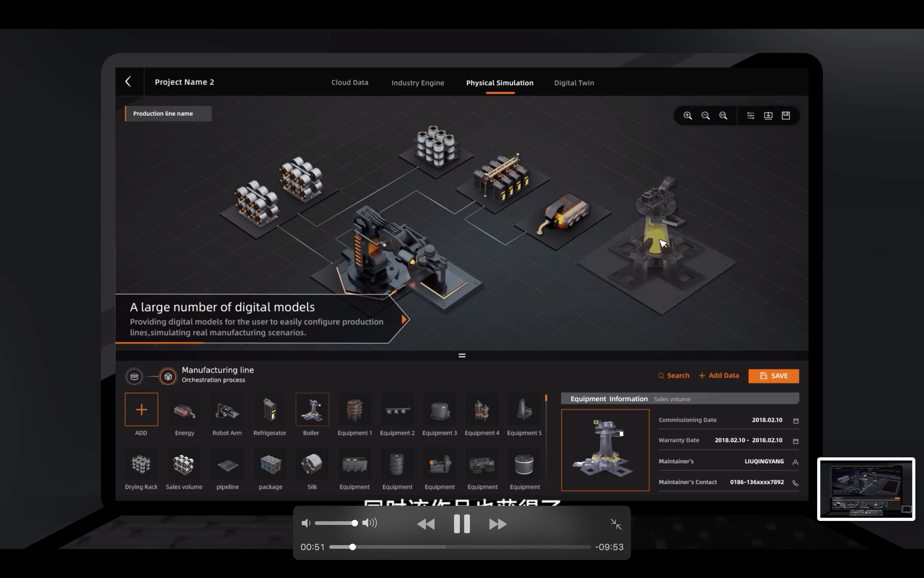924x578 pixels.
Task: Select the Equipment Information panel tab
Action: click(x=609, y=399)
